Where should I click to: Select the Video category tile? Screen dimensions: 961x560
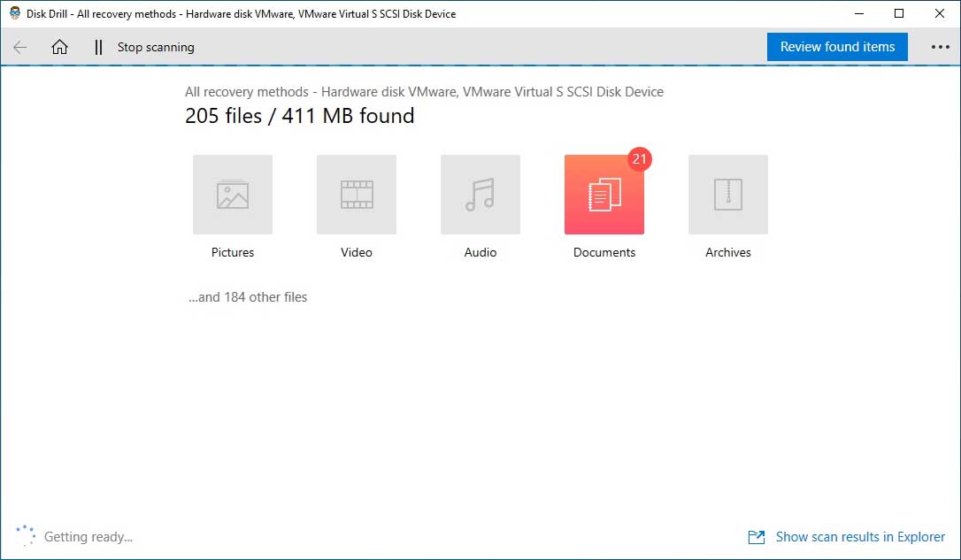coord(357,195)
